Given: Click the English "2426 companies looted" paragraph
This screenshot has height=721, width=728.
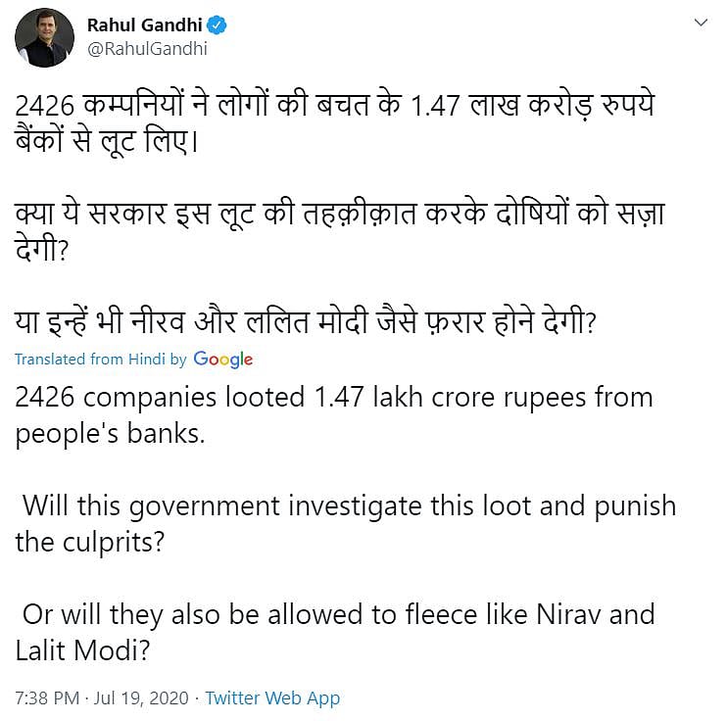Looking at the screenshot, I should (333, 414).
